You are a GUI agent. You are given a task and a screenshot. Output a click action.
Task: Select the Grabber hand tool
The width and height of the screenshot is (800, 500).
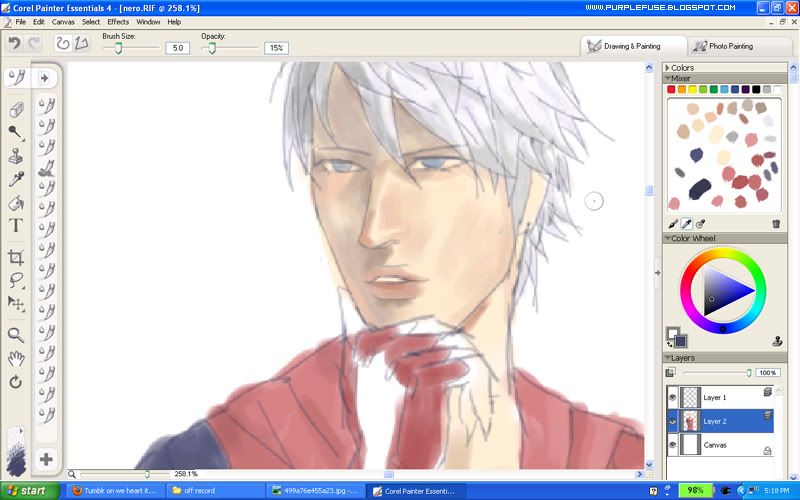click(16, 358)
